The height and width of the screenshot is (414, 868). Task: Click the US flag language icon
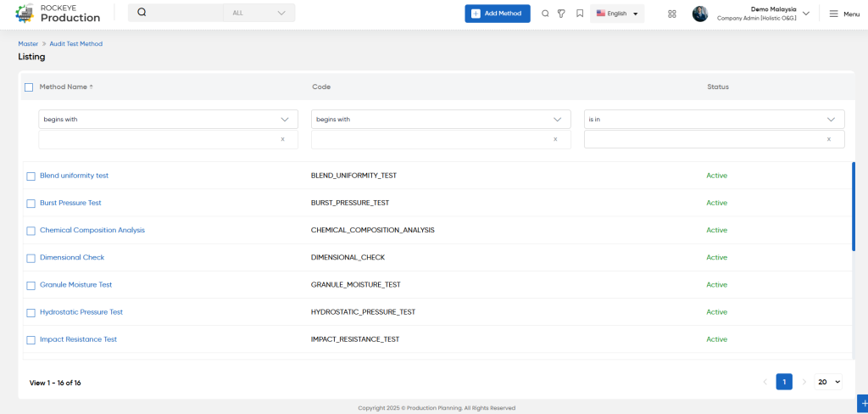(601, 14)
